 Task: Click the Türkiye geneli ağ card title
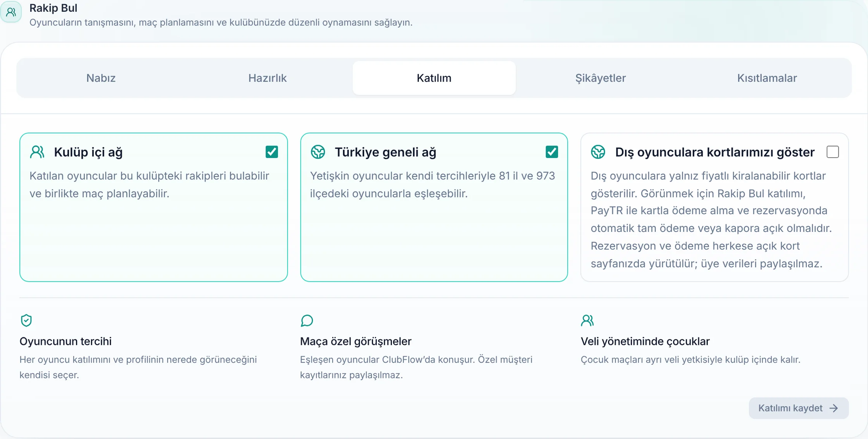[x=385, y=152]
